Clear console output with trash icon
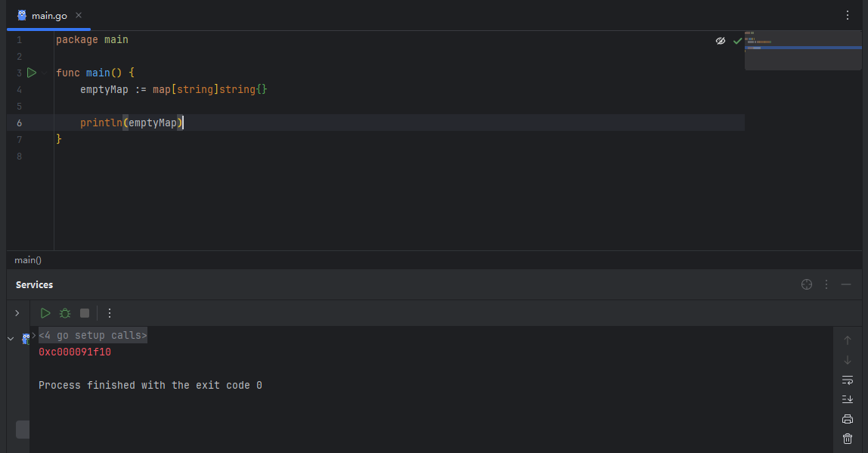This screenshot has width=868, height=453. click(848, 439)
